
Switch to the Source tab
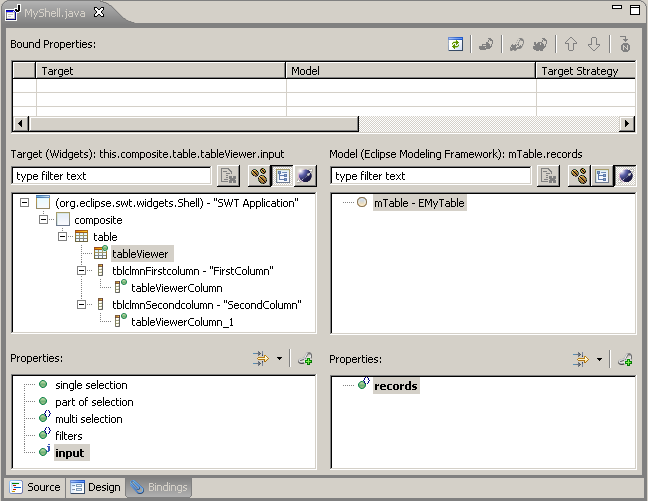[x=34, y=487]
